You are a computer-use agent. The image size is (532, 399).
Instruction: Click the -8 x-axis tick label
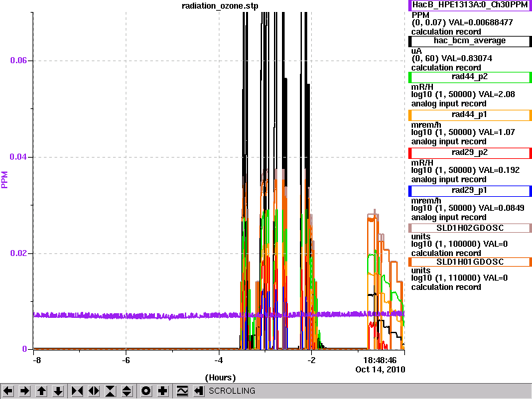point(37,360)
